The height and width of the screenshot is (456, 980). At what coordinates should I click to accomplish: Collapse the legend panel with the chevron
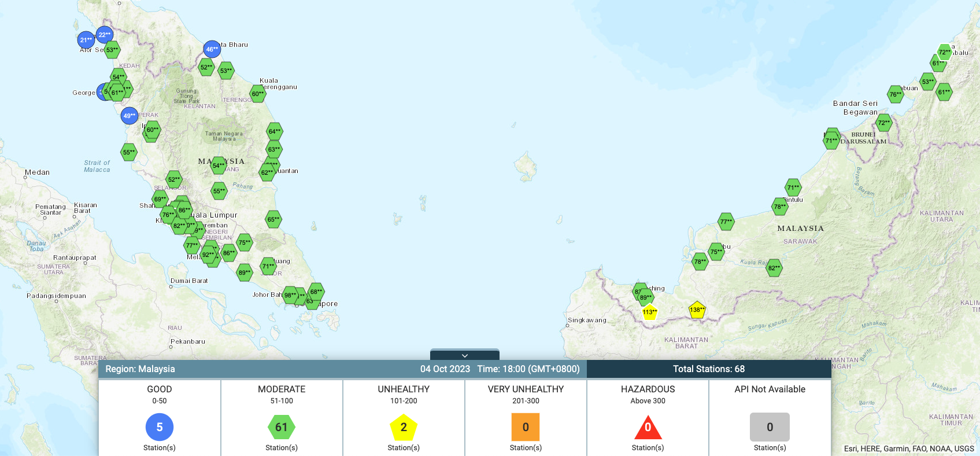pos(465,355)
